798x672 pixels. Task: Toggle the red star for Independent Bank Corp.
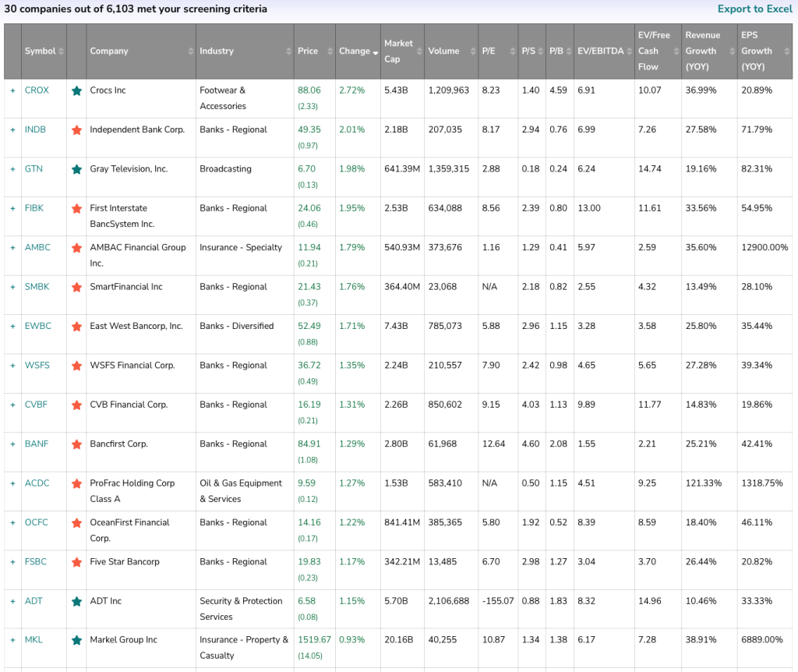coord(77,130)
